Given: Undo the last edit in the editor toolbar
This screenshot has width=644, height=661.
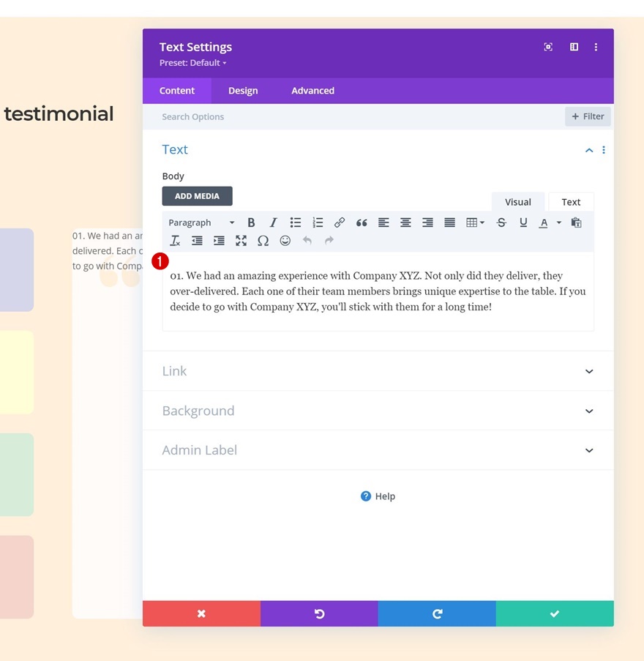Looking at the screenshot, I should (307, 241).
